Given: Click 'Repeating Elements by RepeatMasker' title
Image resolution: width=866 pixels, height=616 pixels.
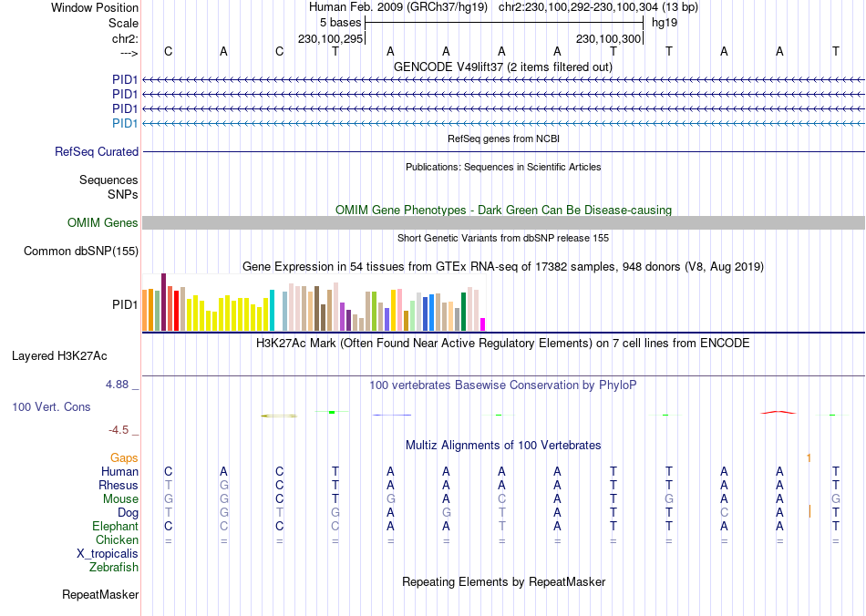Looking at the screenshot, I should click(x=504, y=581).
